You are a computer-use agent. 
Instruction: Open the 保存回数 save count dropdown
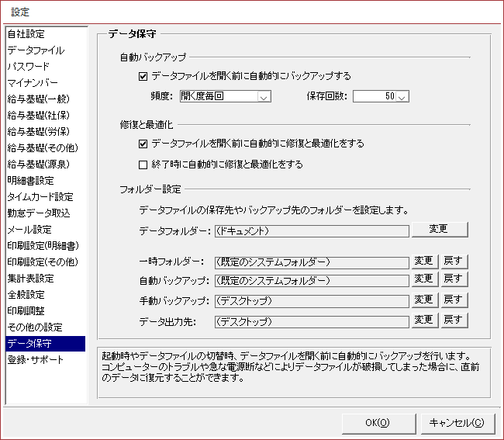(x=402, y=97)
